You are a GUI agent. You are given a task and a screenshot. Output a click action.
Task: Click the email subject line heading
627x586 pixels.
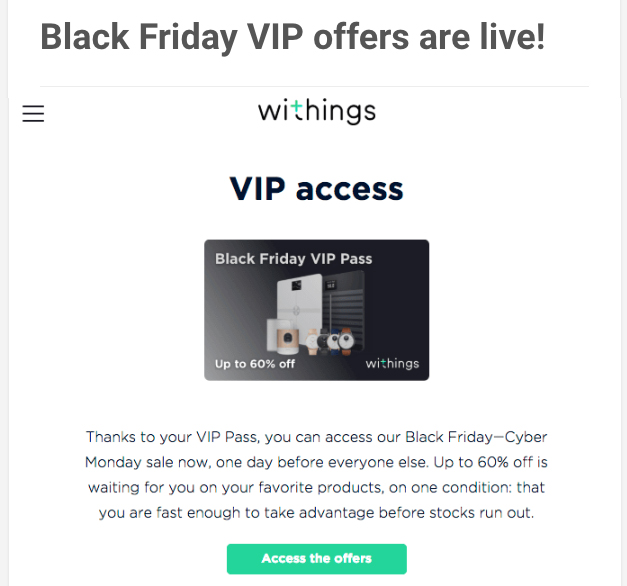[292, 37]
